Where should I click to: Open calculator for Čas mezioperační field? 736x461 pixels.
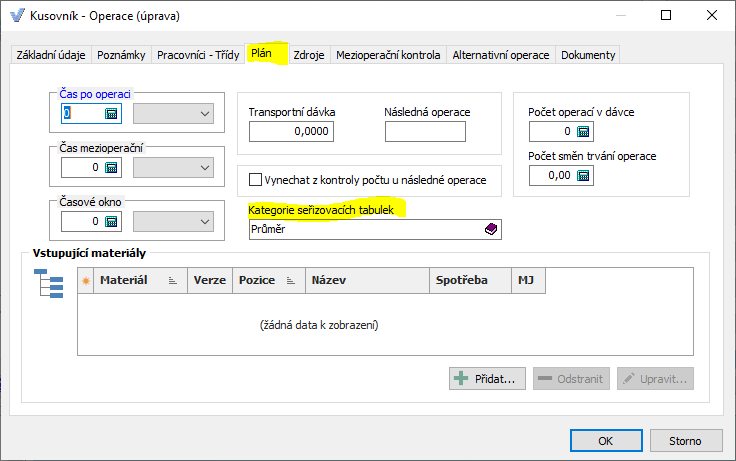(x=111, y=167)
